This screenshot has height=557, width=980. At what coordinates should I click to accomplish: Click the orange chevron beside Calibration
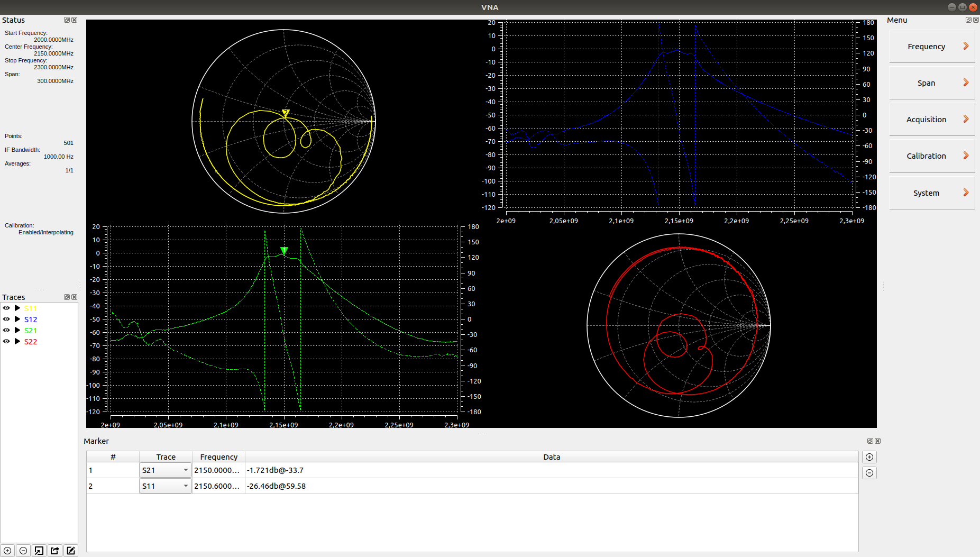[966, 156]
